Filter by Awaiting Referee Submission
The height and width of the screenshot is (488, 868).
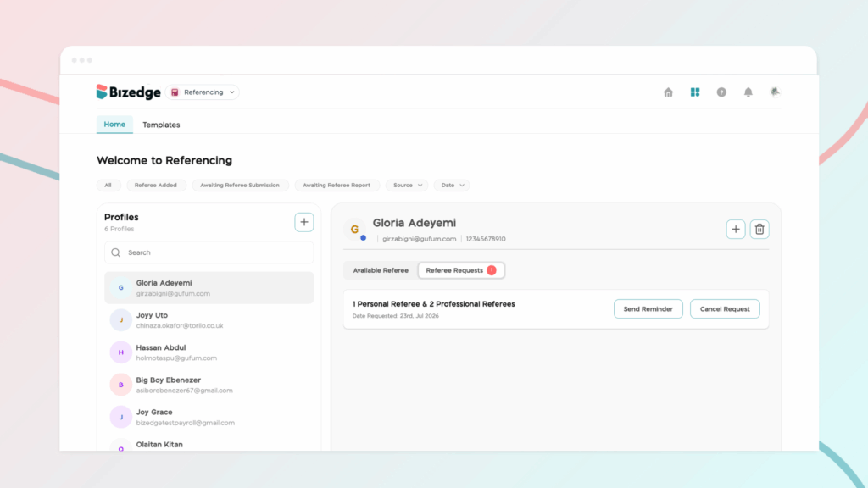click(x=240, y=186)
